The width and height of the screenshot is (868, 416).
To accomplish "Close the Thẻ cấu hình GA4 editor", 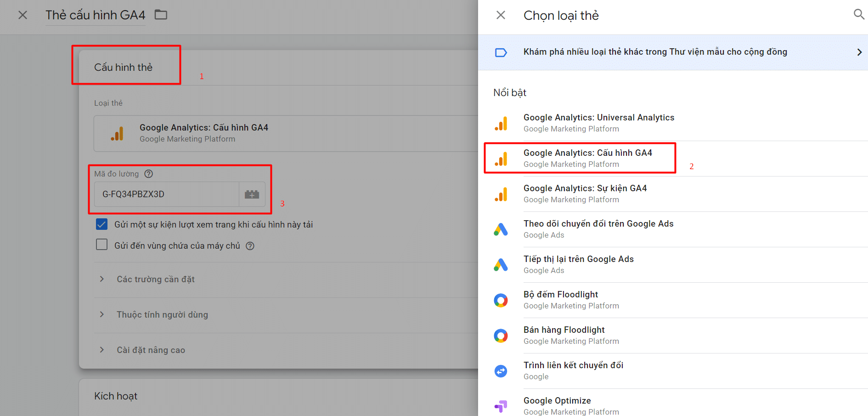I will (x=23, y=15).
